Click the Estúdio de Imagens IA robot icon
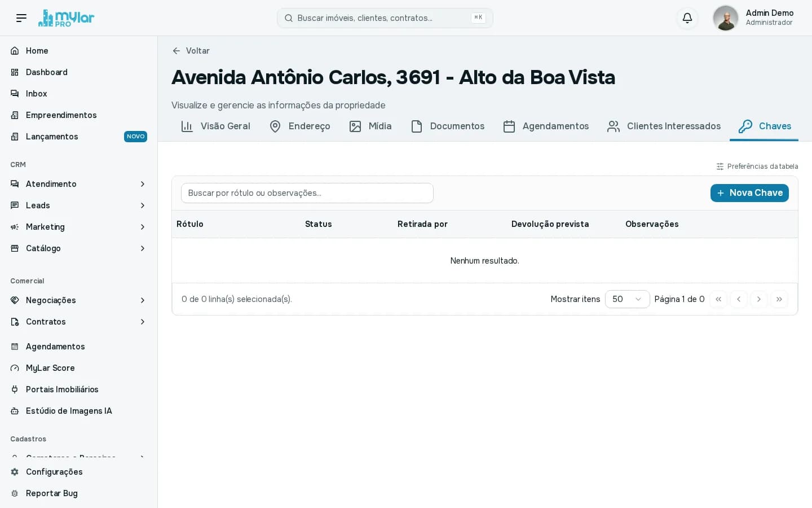This screenshot has height=508, width=812. point(15,411)
